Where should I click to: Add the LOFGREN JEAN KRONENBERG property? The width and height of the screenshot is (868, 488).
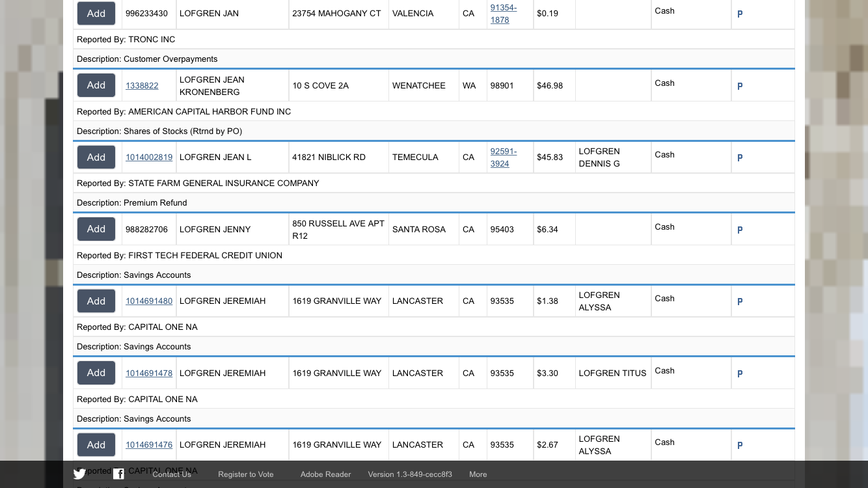96,85
